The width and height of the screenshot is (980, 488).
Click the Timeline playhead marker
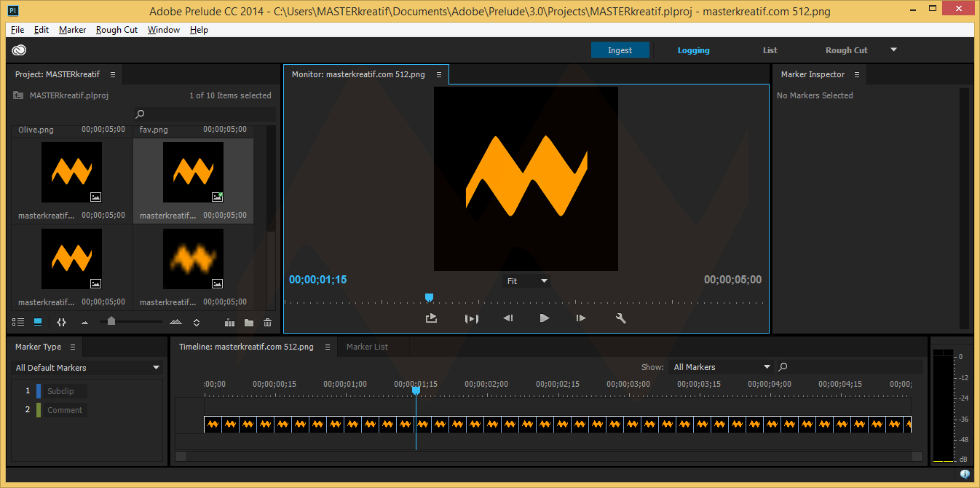(416, 391)
